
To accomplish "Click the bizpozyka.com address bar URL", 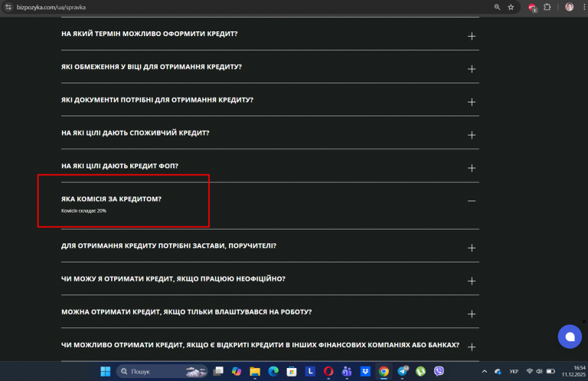I will coord(51,7).
